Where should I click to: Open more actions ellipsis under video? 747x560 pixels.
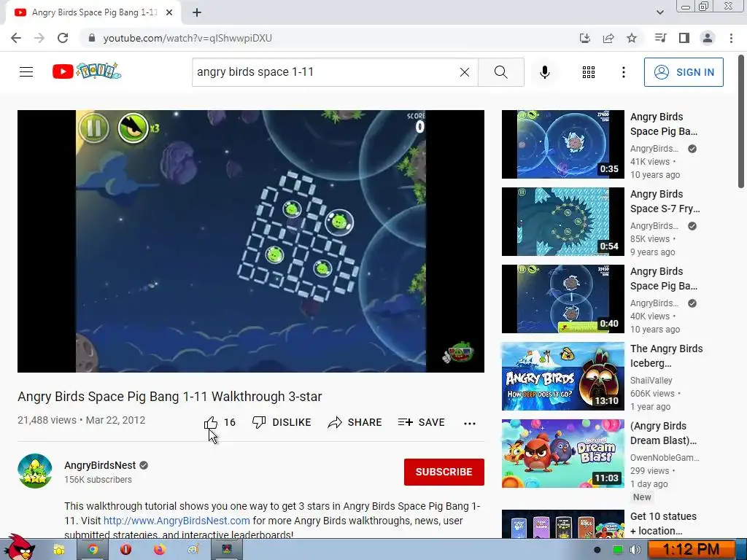point(470,424)
